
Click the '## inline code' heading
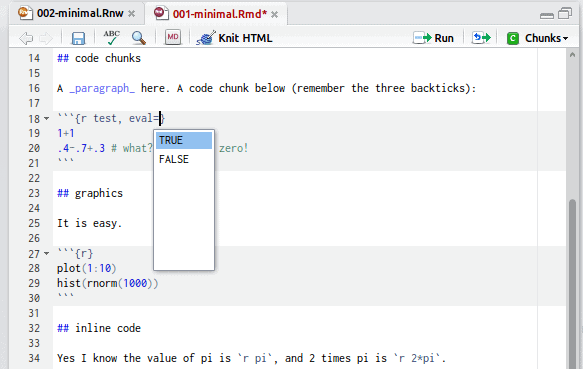click(x=99, y=328)
